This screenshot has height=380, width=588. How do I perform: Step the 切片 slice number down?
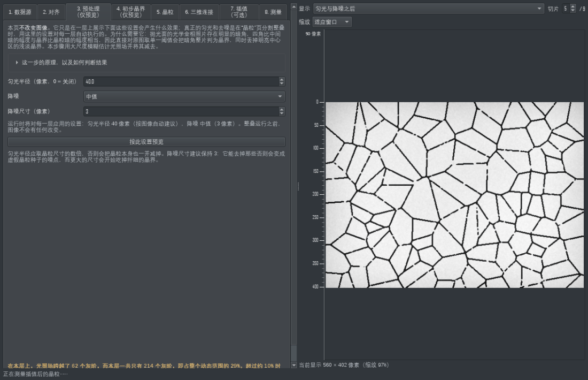[x=572, y=11]
